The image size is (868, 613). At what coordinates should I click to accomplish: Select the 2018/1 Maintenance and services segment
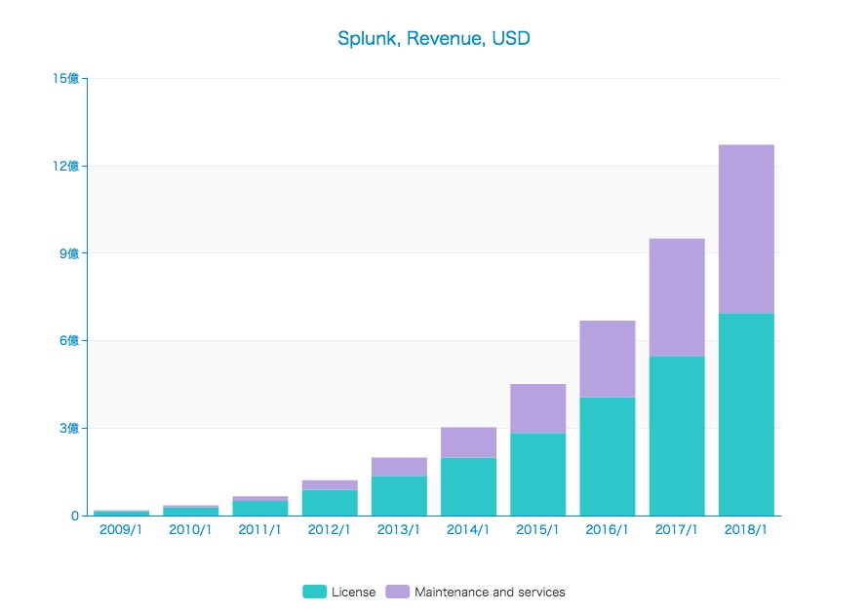click(746, 229)
